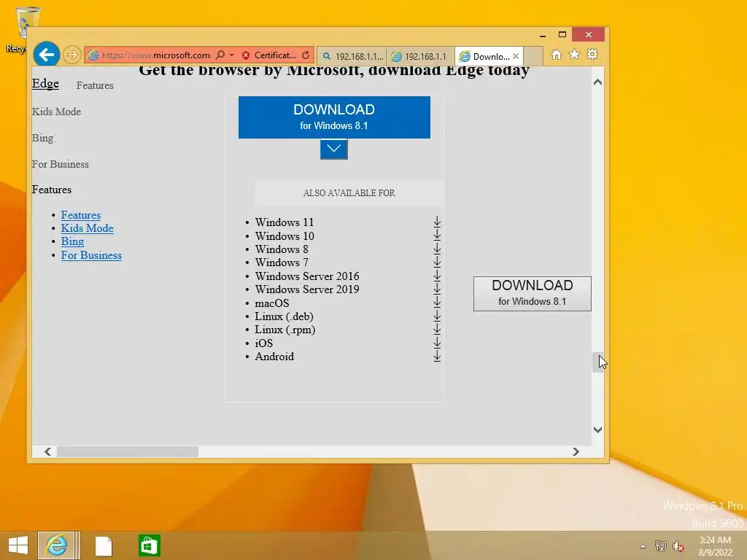Viewport: 747px width, 560px height.
Task: Click the address bar URL field
Action: click(x=156, y=55)
